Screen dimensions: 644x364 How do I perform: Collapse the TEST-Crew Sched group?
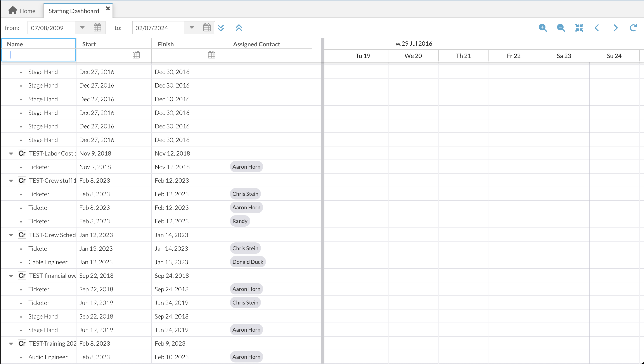(11, 235)
